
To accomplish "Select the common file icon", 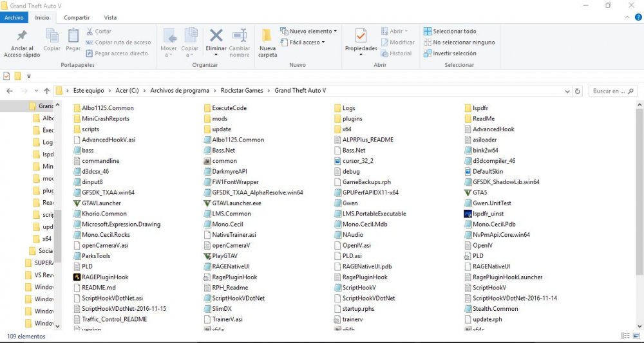I will coord(207,161).
